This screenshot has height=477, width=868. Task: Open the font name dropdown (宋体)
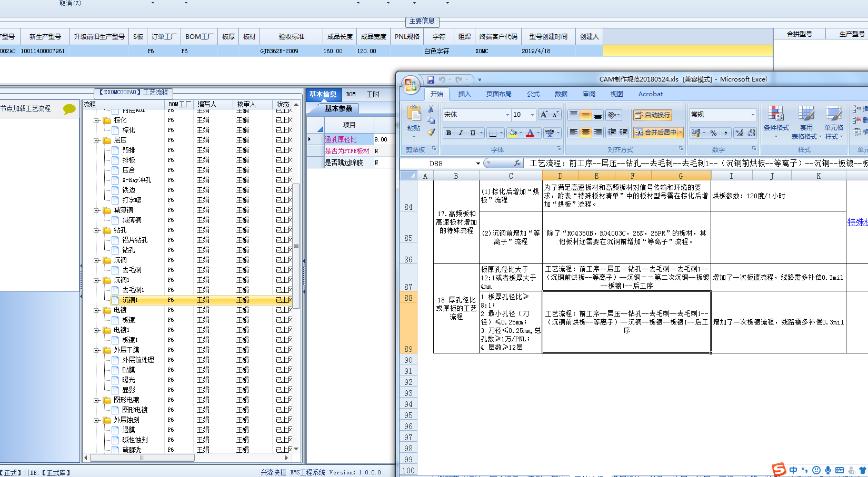click(507, 115)
